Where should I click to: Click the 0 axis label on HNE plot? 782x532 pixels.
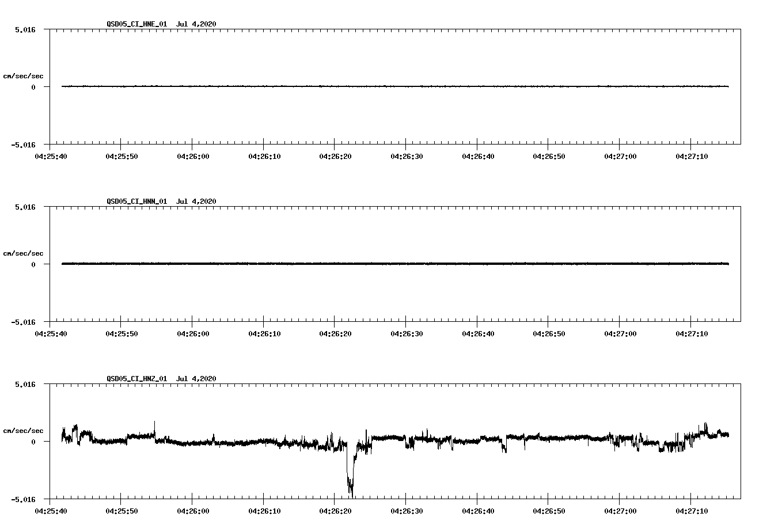tap(33, 87)
